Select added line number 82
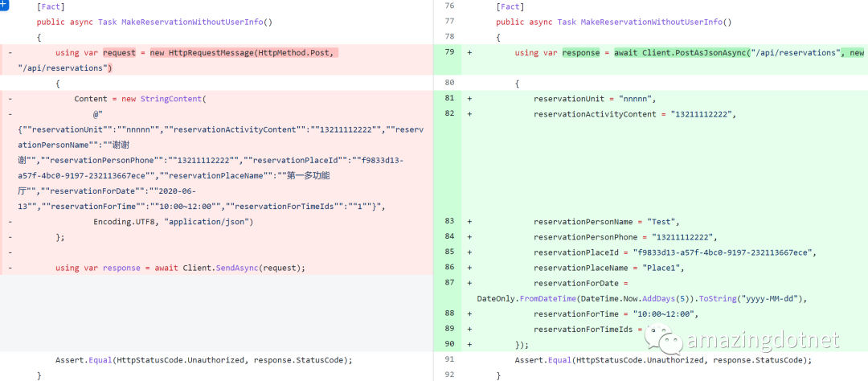This screenshot has width=868, height=381. [x=449, y=113]
